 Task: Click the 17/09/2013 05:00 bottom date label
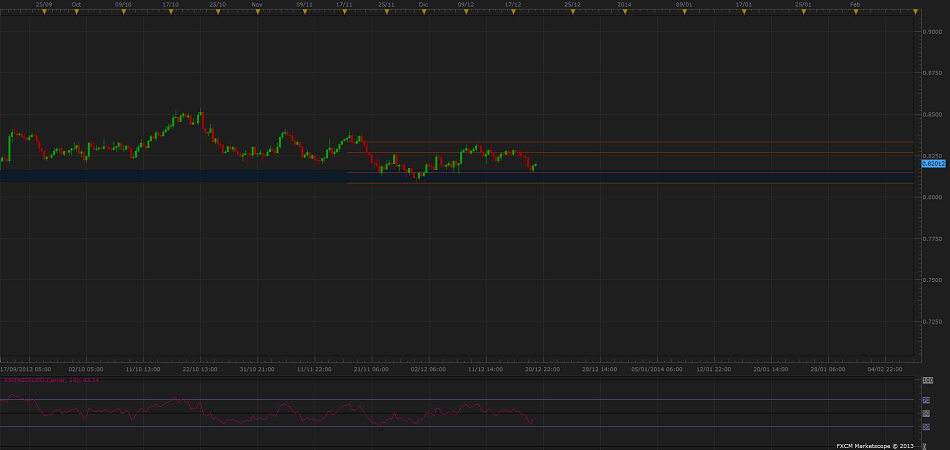pyautogui.click(x=25, y=368)
